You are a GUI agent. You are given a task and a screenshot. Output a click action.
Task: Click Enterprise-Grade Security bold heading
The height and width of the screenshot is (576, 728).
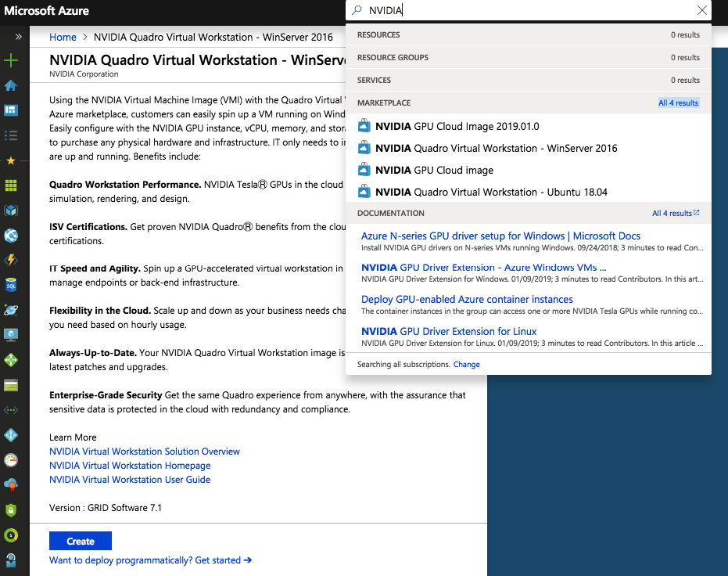coord(106,395)
